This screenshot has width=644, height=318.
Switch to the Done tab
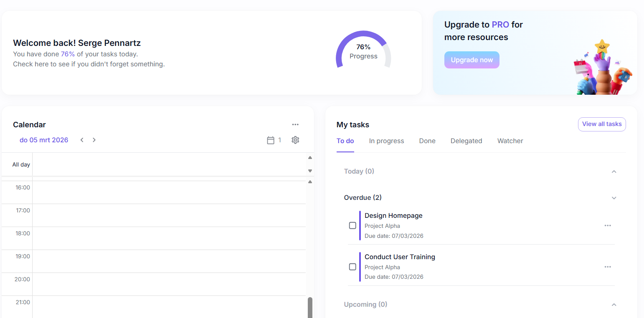pos(427,141)
